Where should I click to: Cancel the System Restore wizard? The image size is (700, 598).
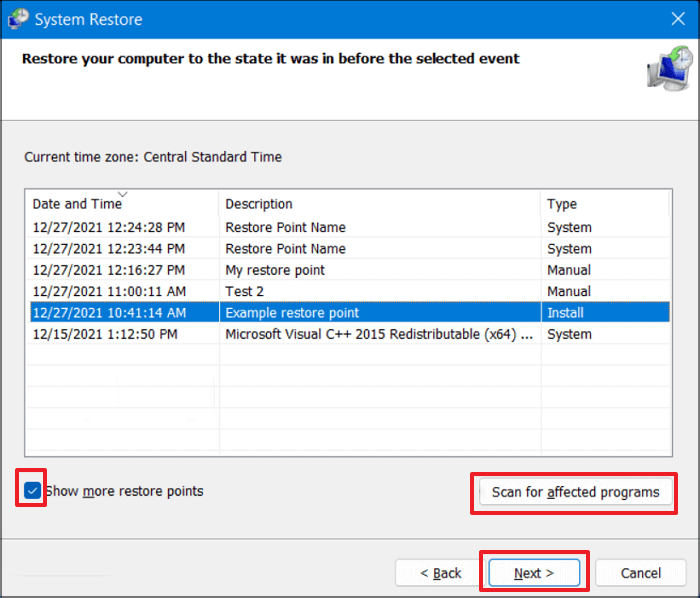(x=640, y=573)
